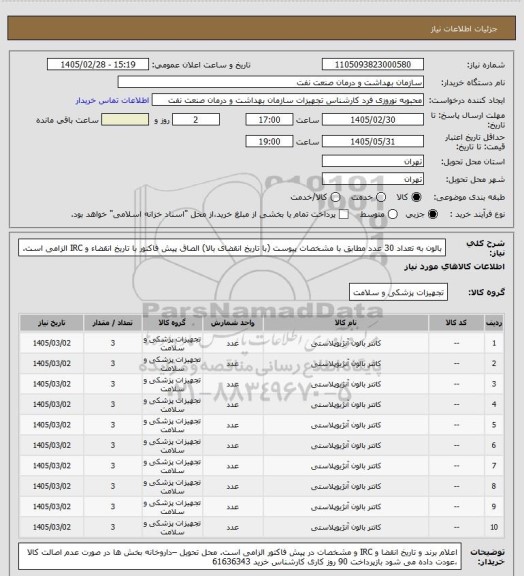Viewport: 524px width, 576px height.
Task: Click the need date 1405/03/02 in row 1
Action: pos(51,343)
